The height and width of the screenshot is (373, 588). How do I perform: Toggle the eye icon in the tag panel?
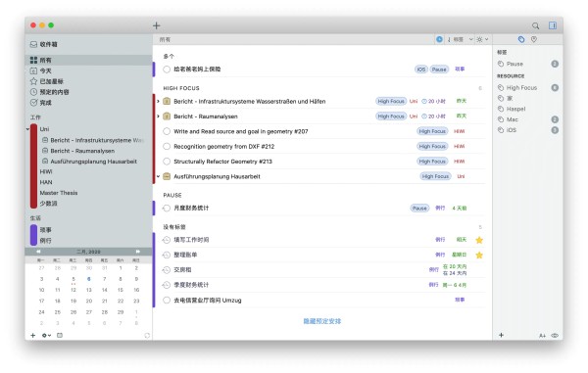(x=555, y=335)
